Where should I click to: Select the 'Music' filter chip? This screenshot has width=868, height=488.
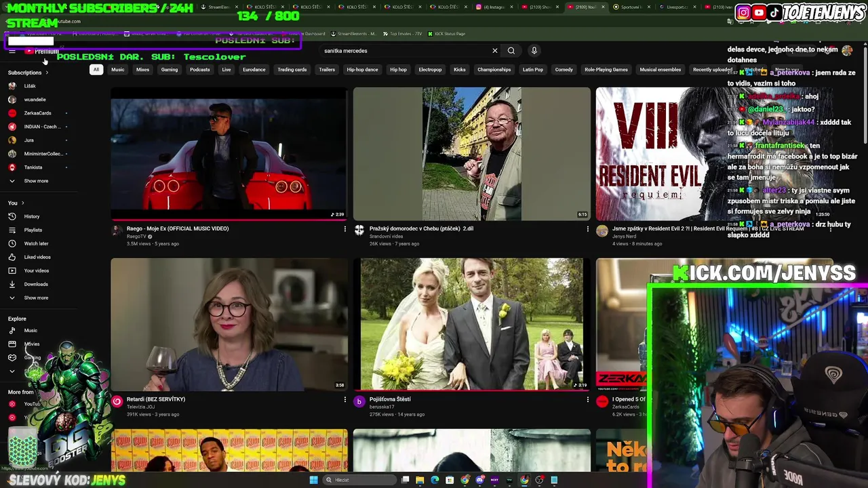pyautogui.click(x=118, y=70)
